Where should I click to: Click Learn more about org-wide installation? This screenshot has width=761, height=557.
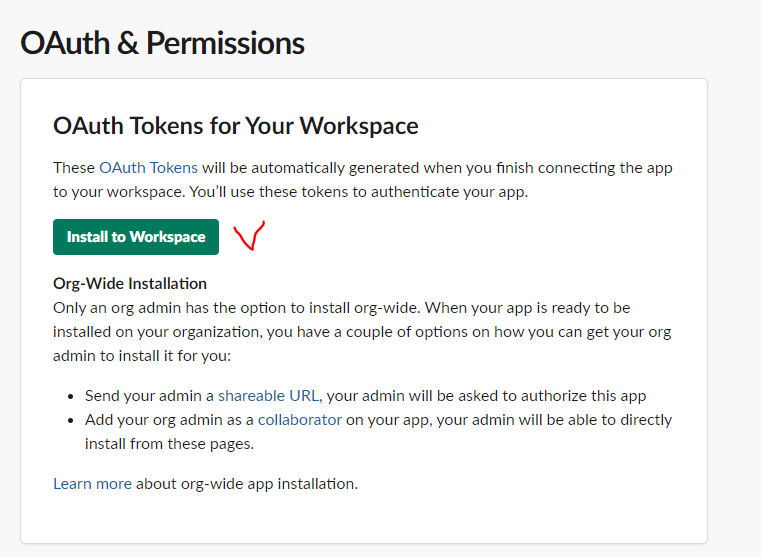92,484
